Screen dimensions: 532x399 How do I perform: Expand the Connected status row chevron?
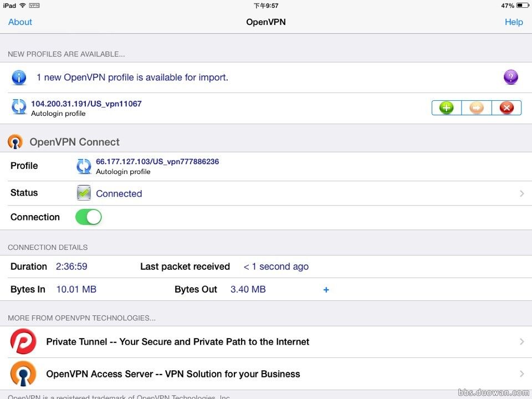(522, 193)
